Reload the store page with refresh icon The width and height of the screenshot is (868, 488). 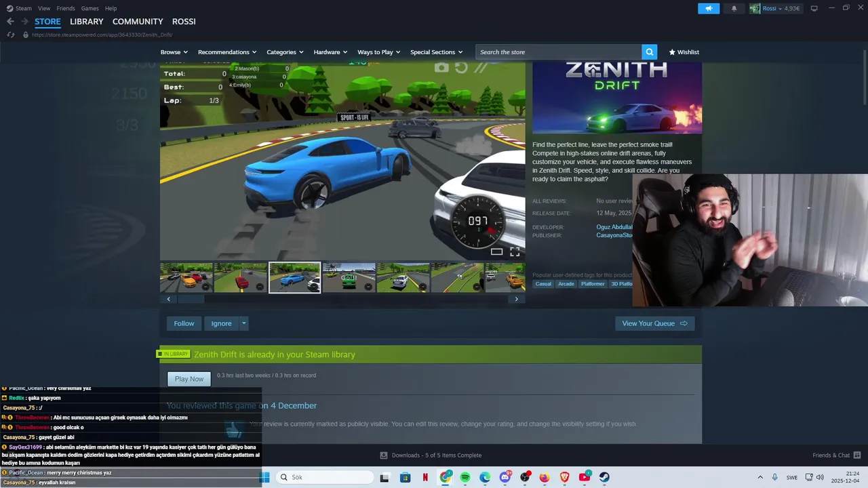pyautogui.click(x=10, y=35)
